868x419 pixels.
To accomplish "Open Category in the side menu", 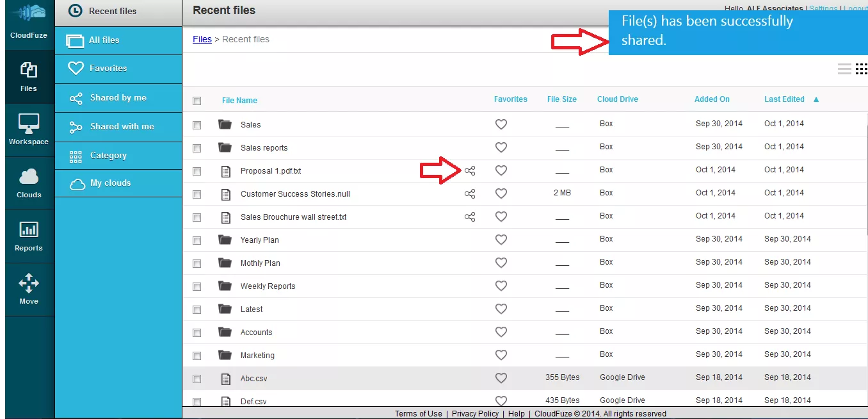I will 118,156.
